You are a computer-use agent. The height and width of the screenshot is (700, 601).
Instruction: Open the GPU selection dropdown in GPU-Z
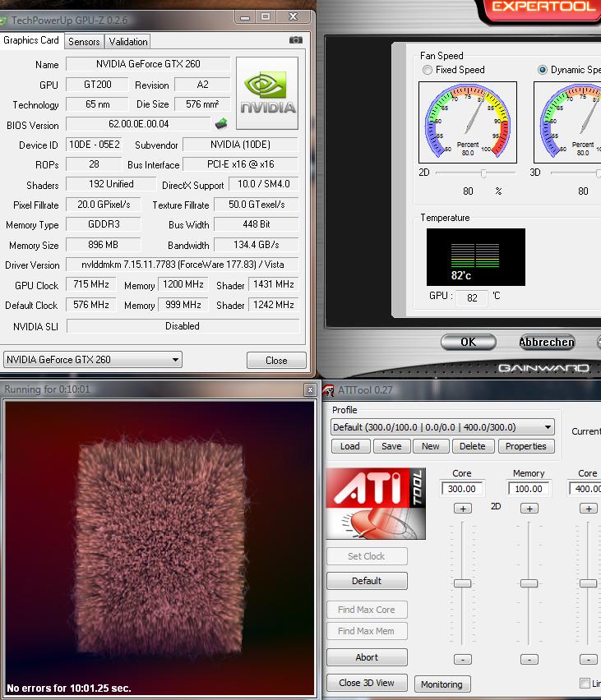click(93, 360)
